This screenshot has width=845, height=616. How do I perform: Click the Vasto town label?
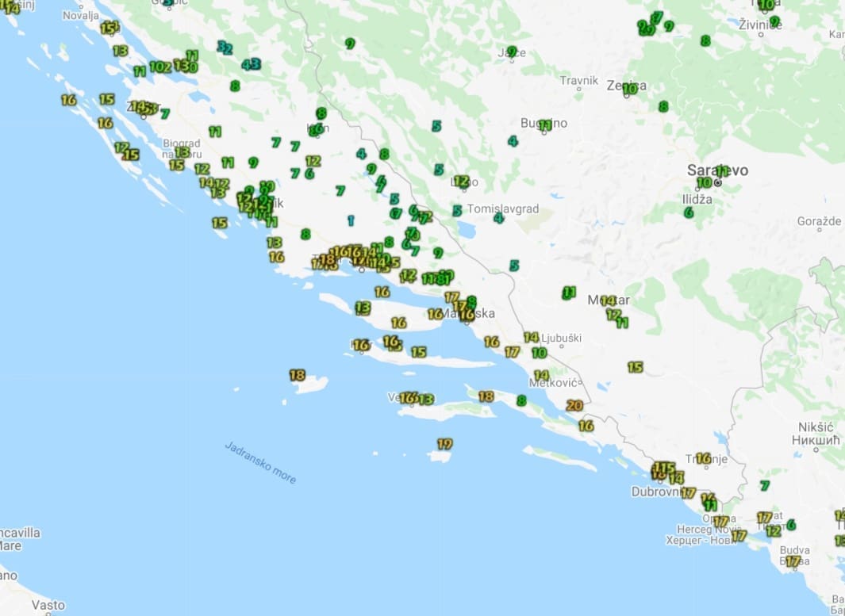click(x=49, y=605)
